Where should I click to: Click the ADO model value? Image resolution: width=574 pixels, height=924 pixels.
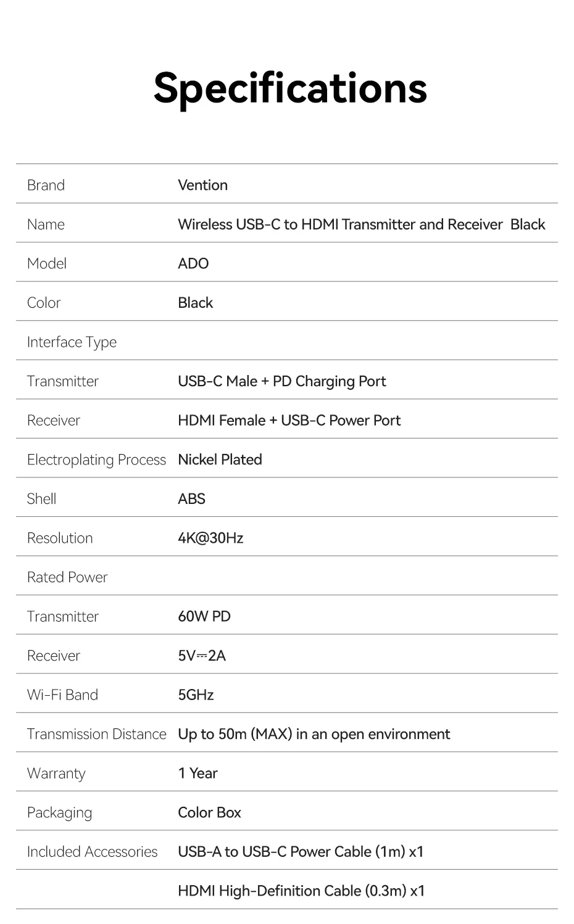193,263
